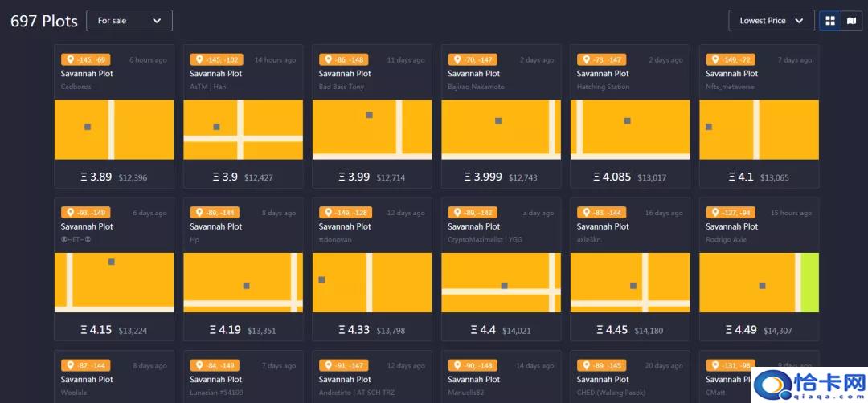Click coordinate badge -70, -147
This screenshot has width=868, height=403.
tap(475, 60)
